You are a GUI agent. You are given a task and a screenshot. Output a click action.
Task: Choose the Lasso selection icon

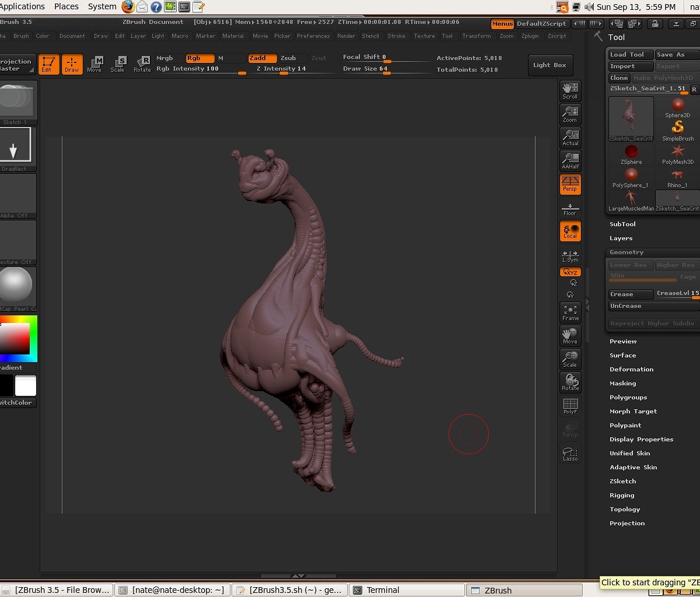(570, 453)
